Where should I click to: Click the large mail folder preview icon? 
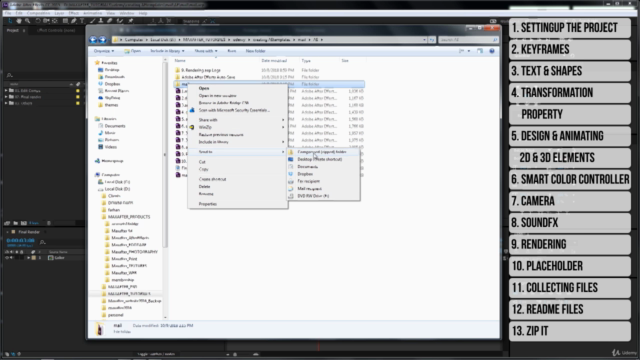(x=100, y=329)
